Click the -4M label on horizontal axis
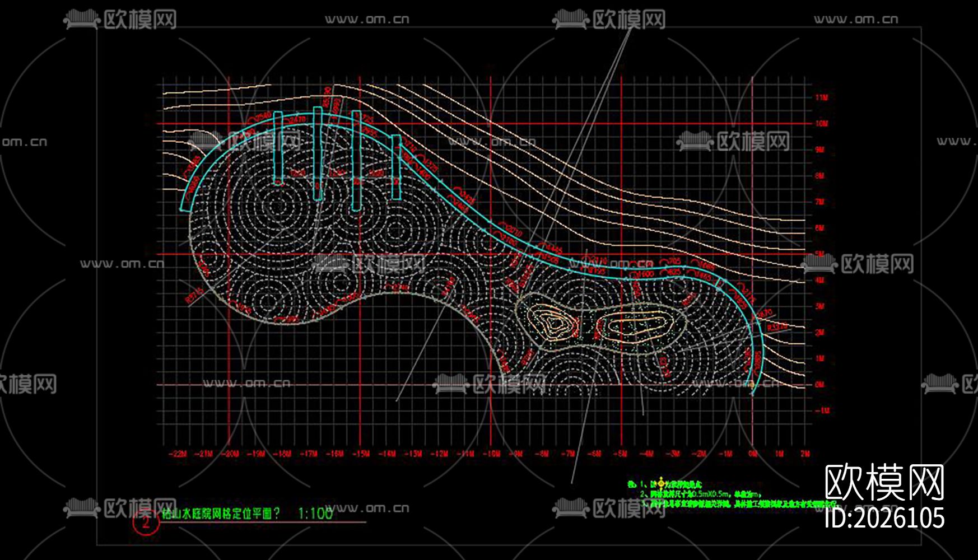Image resolution: width=978 pixels, height=560 pixels. [646, 454]
